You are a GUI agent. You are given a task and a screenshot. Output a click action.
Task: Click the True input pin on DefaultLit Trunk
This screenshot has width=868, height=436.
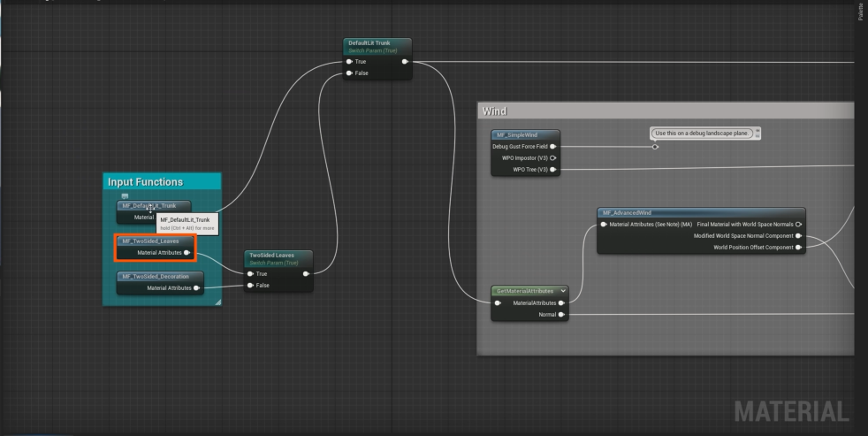[349, 62]
